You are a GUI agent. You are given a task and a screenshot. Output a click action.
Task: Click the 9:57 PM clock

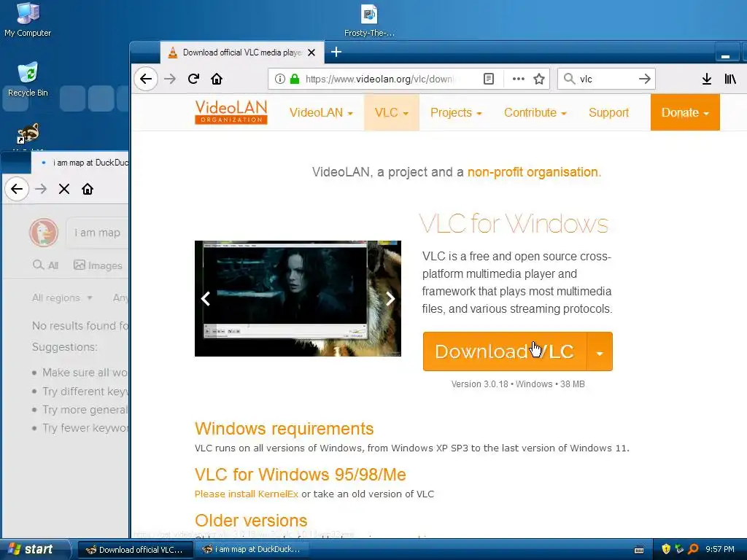(x=720, y=549)
